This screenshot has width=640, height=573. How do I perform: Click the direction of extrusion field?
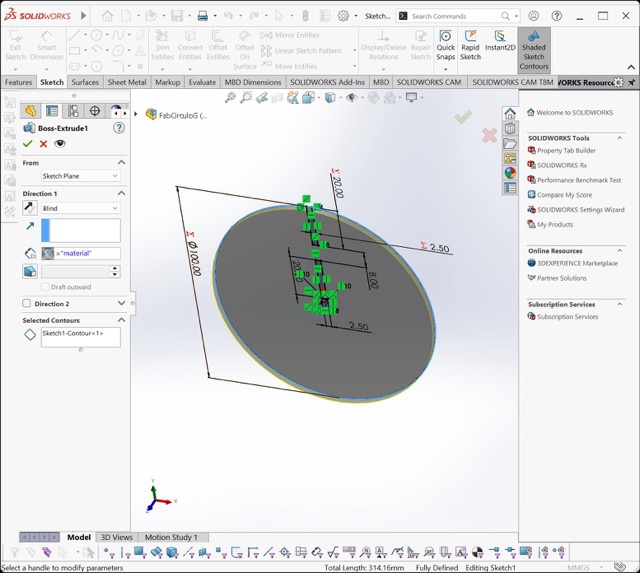(80, 230)
